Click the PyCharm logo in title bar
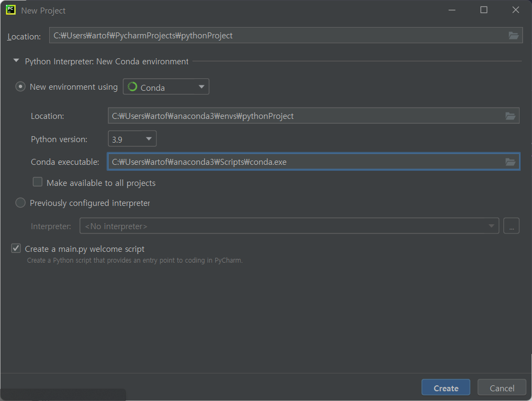The image size is (532, 401). 11,10
